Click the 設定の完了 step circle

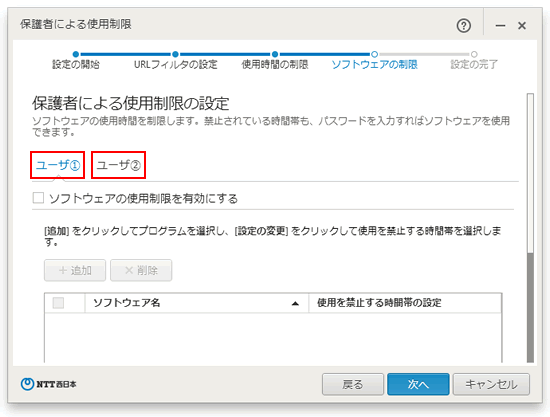[474, 54]
